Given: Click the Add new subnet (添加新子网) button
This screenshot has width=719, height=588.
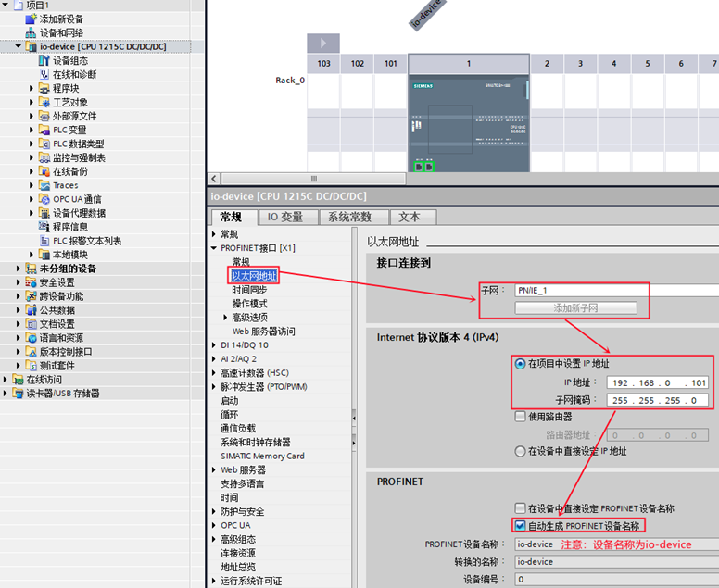Looking at the screenshot, I should click(x=575, y=308).
